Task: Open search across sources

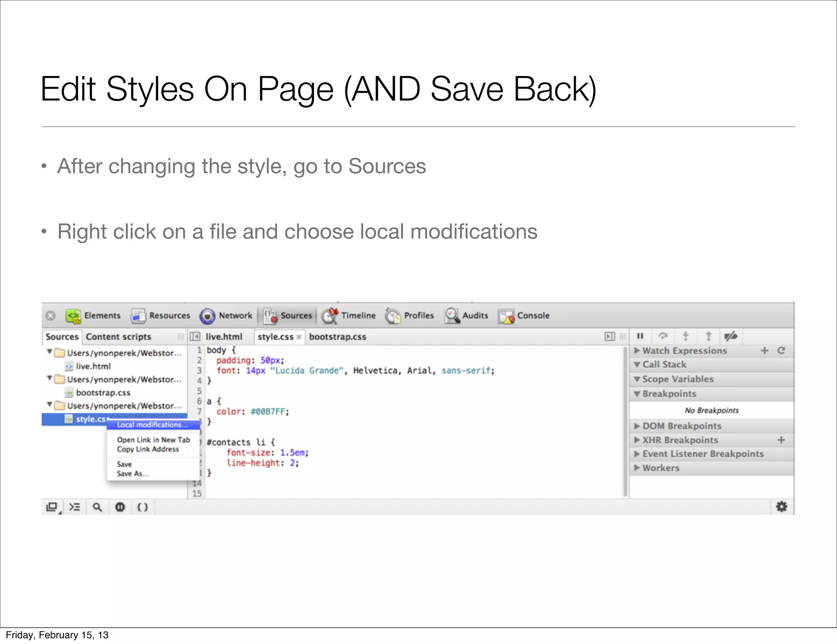Action: pos(97,508)
